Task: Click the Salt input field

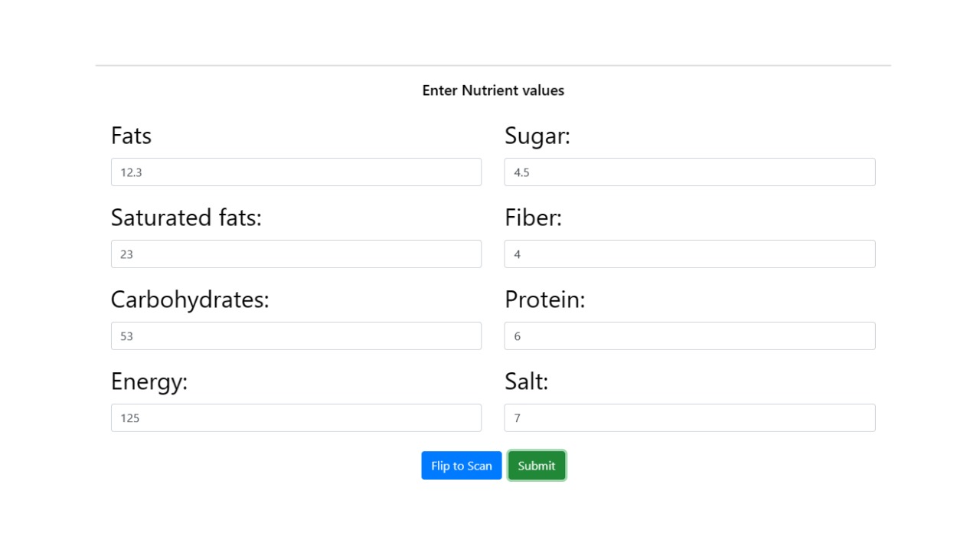Action: point(689,418)
